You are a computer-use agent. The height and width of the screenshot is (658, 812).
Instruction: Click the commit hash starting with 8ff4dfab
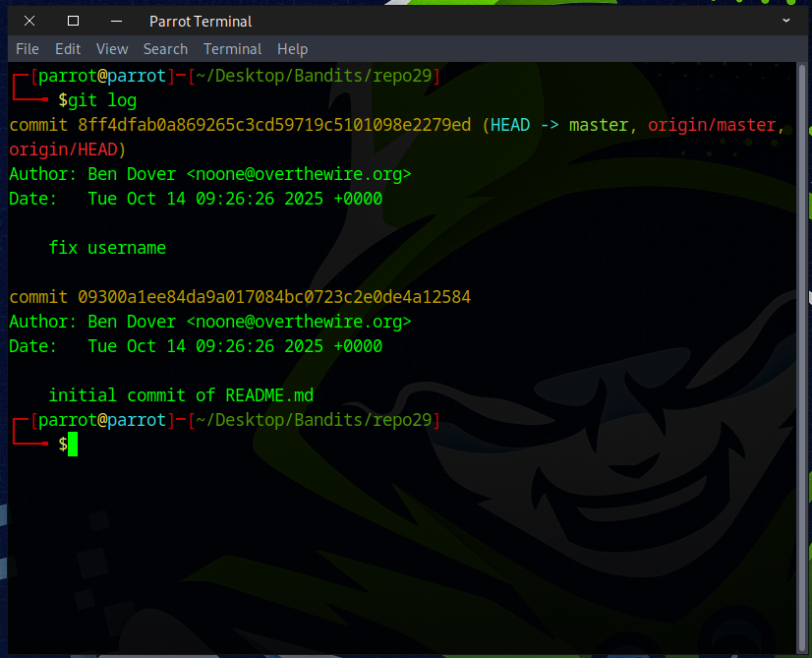274,125
